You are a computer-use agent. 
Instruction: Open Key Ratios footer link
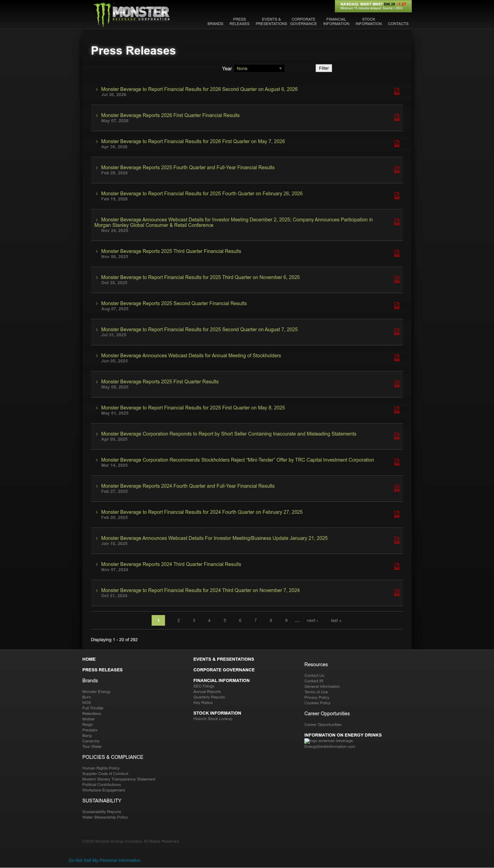203,703
